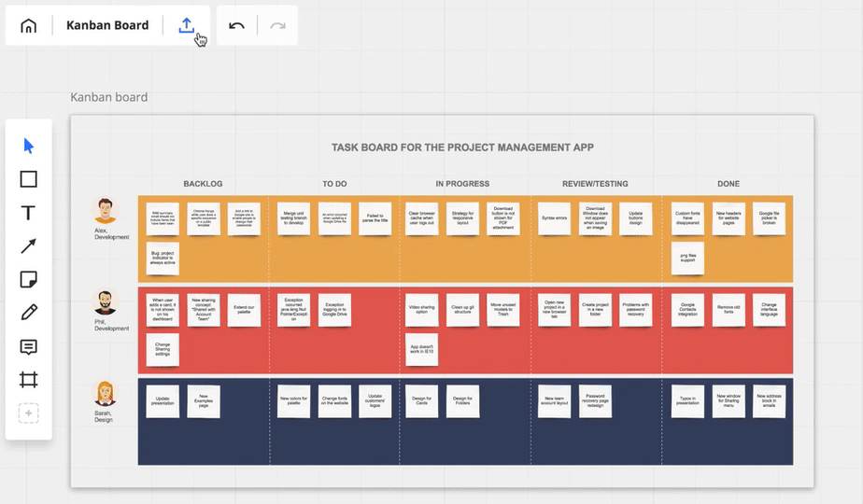Select the pen drawing tool
863x504 pixels.
(x=29, y=313)
